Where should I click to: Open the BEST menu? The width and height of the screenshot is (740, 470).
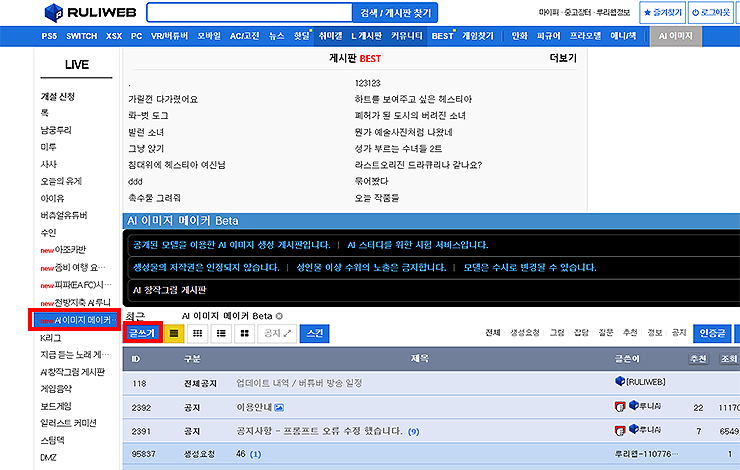[x=442, y=36]
